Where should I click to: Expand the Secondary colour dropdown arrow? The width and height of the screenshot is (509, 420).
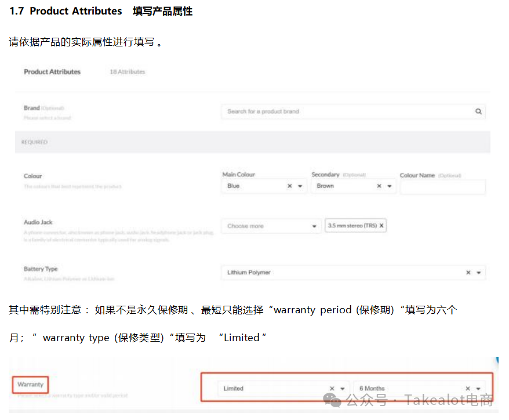390,186
